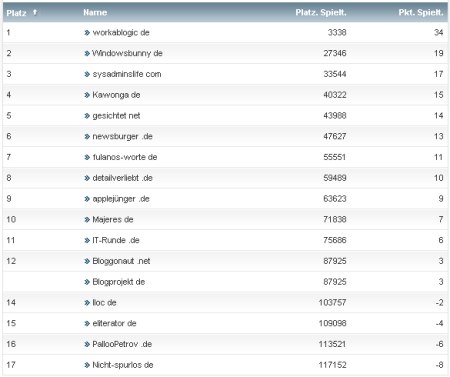Sort by Pkt. Spielt. column header

421,13
